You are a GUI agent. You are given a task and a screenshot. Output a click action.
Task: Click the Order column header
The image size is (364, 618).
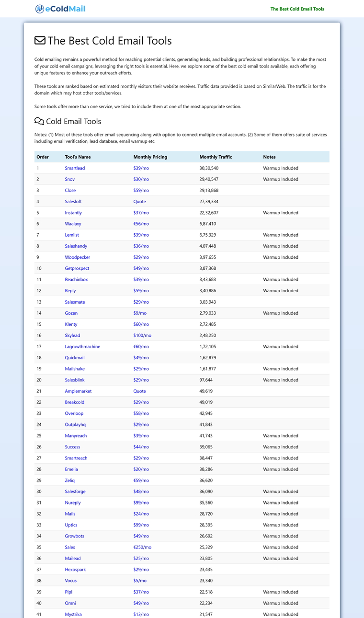tap(43, 157)
